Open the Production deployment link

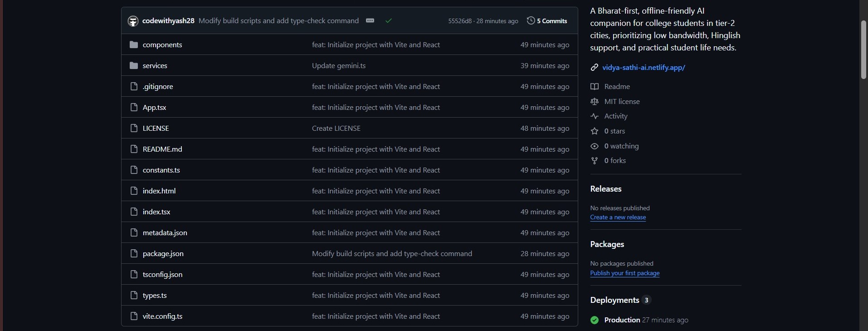click(622, 320)
